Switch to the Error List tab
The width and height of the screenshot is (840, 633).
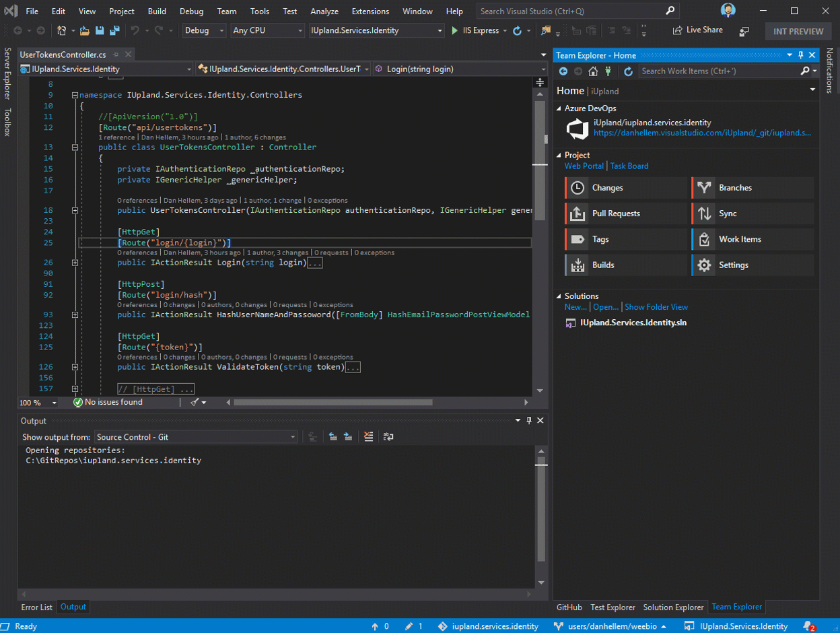36,607
